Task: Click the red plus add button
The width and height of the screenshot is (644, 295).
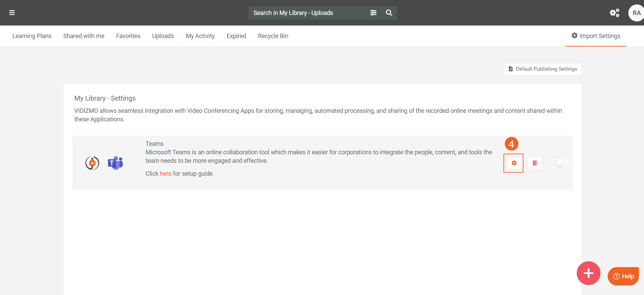Action: (588, 273)
